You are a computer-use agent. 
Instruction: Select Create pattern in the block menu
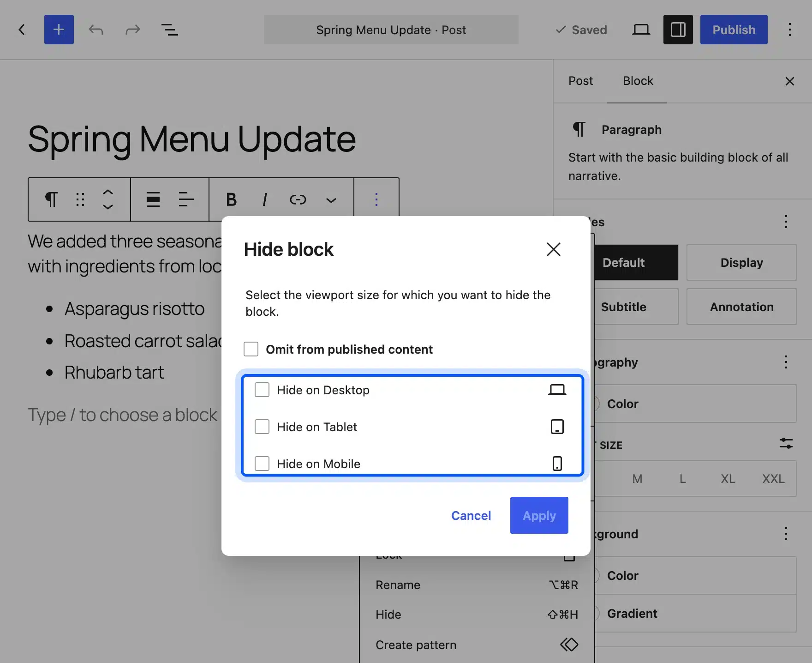[x=477, y=645]
